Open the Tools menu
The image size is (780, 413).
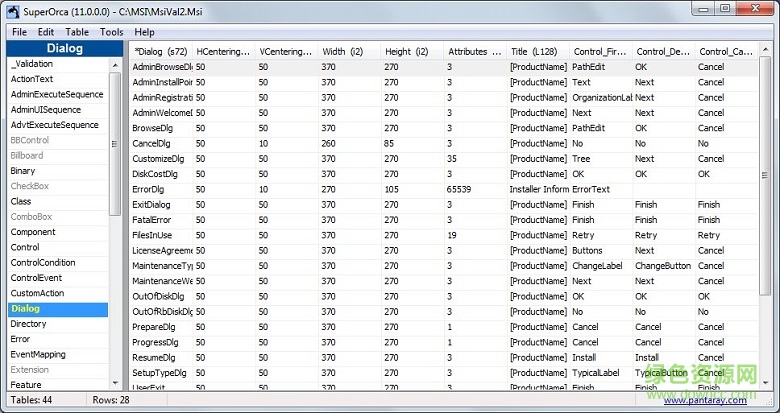tap(111, 32)
